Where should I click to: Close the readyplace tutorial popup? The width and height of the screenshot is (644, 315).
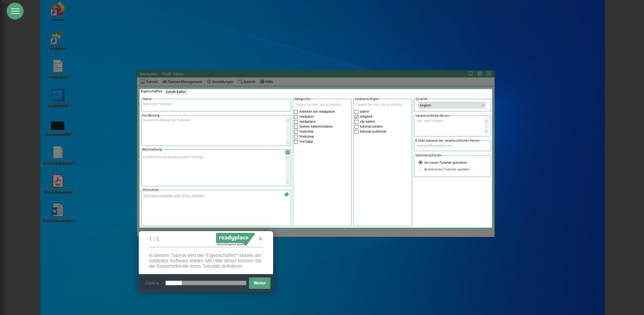coord(261,239)
